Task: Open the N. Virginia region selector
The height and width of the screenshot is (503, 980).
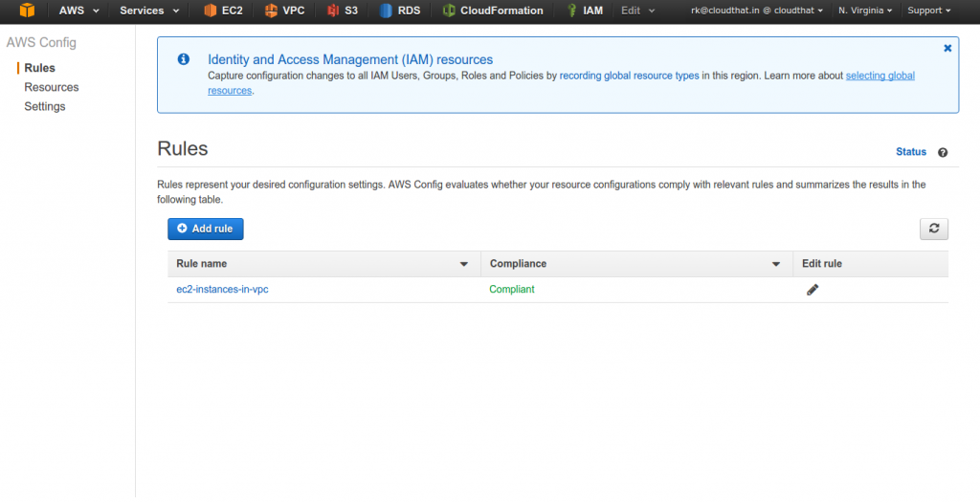Action: pyautogui.click(x=865, y=11)
